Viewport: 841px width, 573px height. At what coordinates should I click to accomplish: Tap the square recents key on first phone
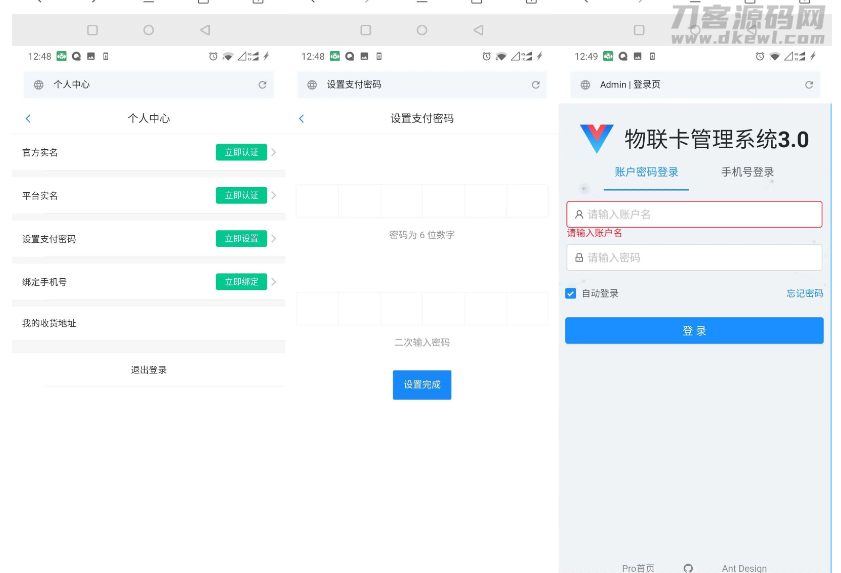(x=92, y=30)
